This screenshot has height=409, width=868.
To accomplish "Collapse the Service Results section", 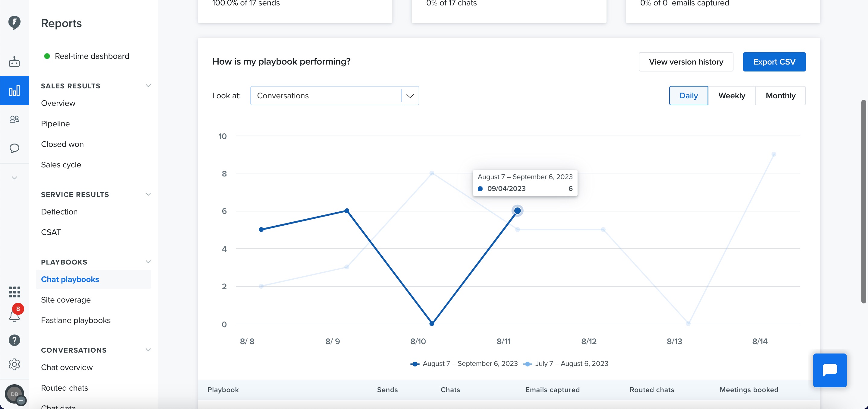I will pos(148,194).
